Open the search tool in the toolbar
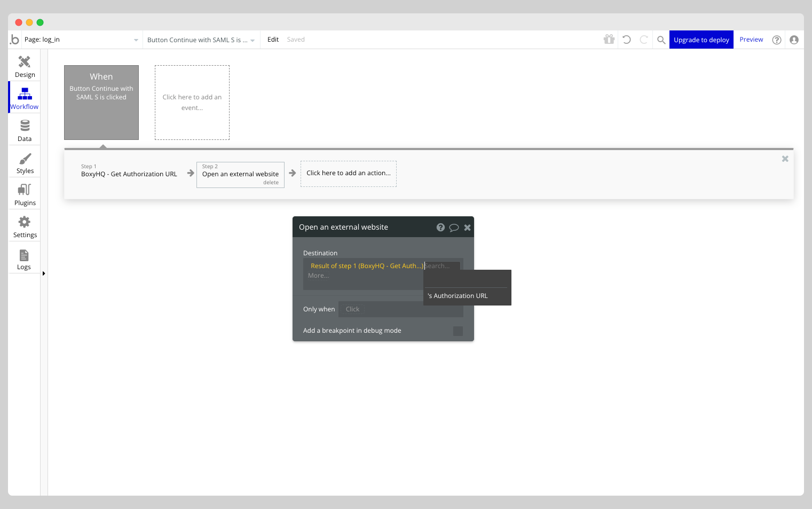 click(661, 39)
